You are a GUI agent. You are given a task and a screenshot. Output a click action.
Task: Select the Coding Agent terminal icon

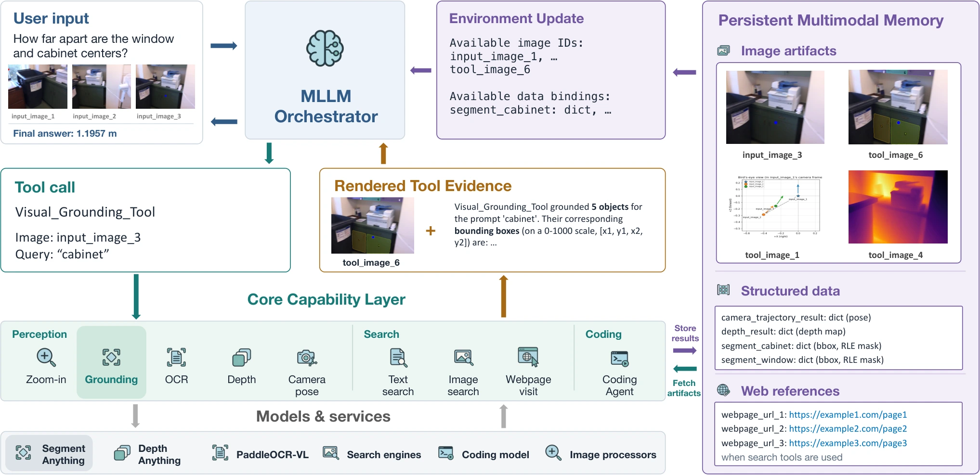tap(619, 359)
